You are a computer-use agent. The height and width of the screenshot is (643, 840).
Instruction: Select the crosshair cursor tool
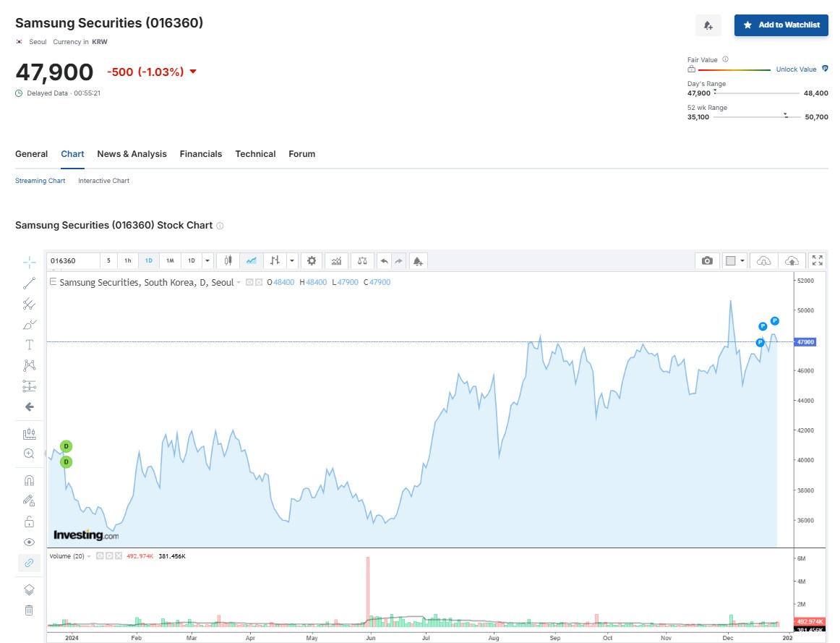[x=30, y=262]
